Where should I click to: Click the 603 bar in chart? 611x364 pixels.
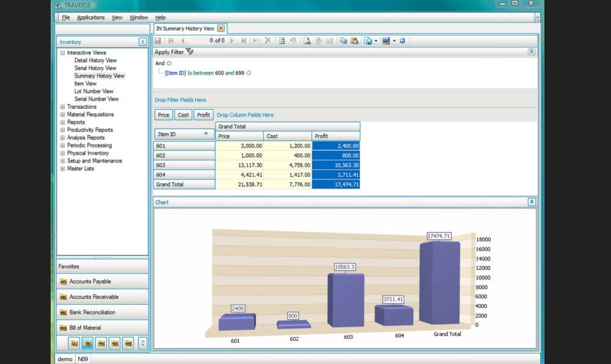[x=346, y=299]
